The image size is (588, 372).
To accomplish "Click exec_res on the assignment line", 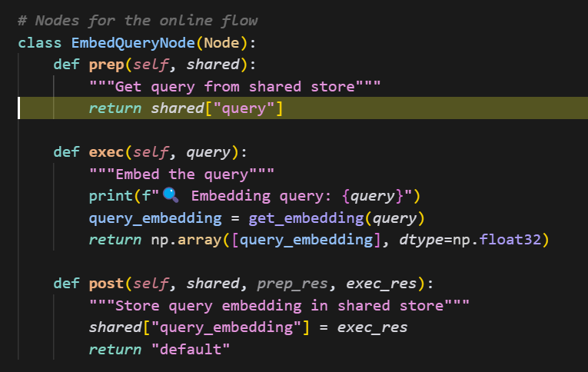I will point(372,327).
